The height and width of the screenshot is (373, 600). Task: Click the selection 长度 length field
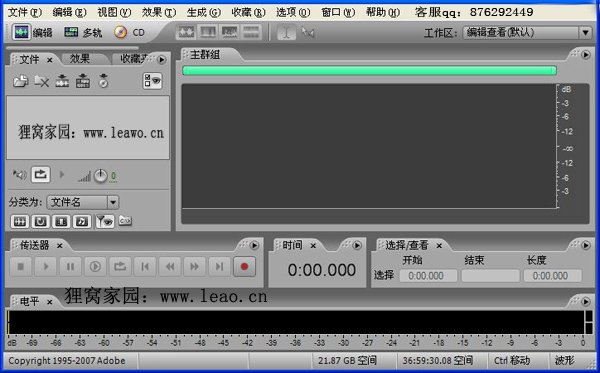coord(553,275)
